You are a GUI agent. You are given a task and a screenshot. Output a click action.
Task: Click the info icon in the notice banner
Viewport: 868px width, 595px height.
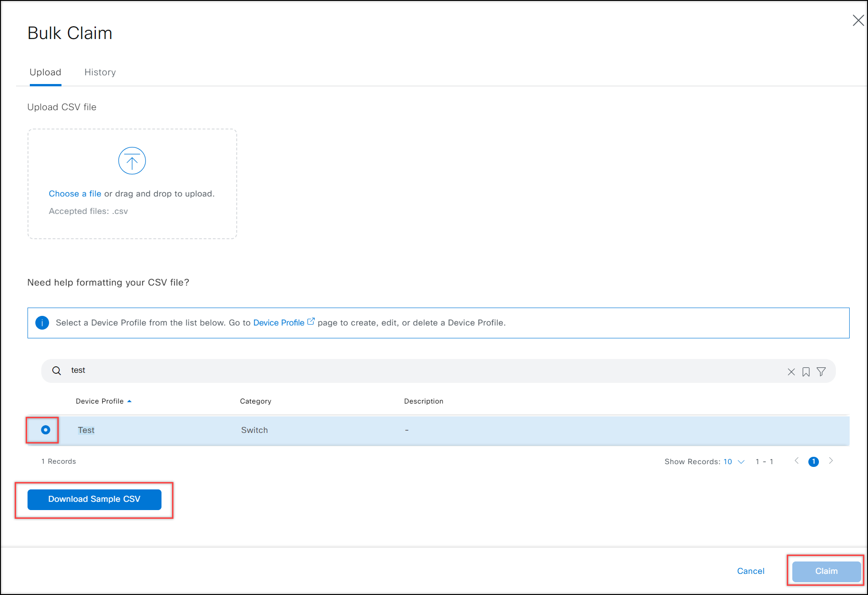[x=42, y=323]
